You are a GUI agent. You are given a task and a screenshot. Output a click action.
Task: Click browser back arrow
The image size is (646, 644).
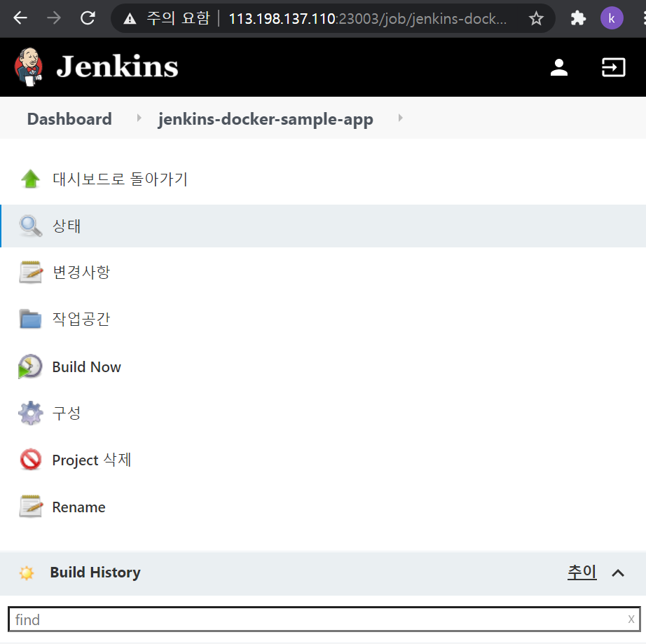(x=20, y=18)
